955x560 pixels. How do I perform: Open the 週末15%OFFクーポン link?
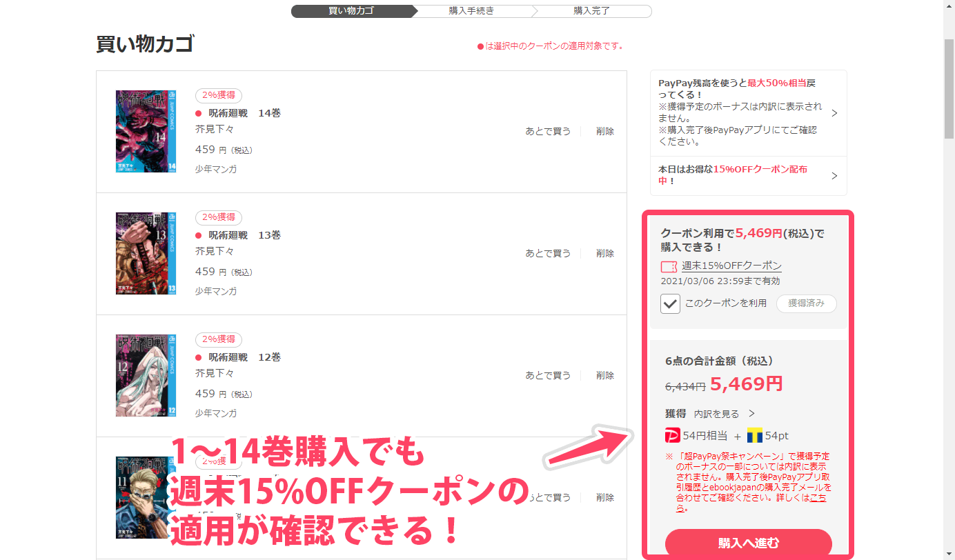(731, 266)
